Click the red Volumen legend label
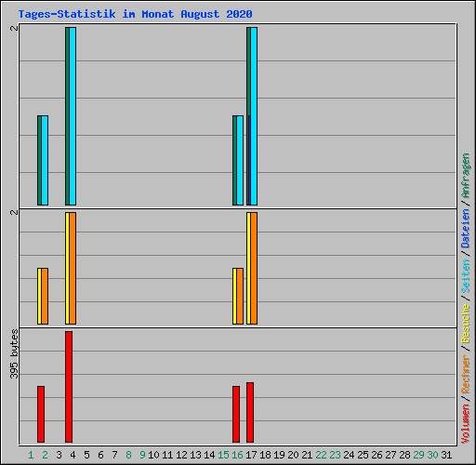The height and width of the screenshot is (465, 476). [466, 423]
